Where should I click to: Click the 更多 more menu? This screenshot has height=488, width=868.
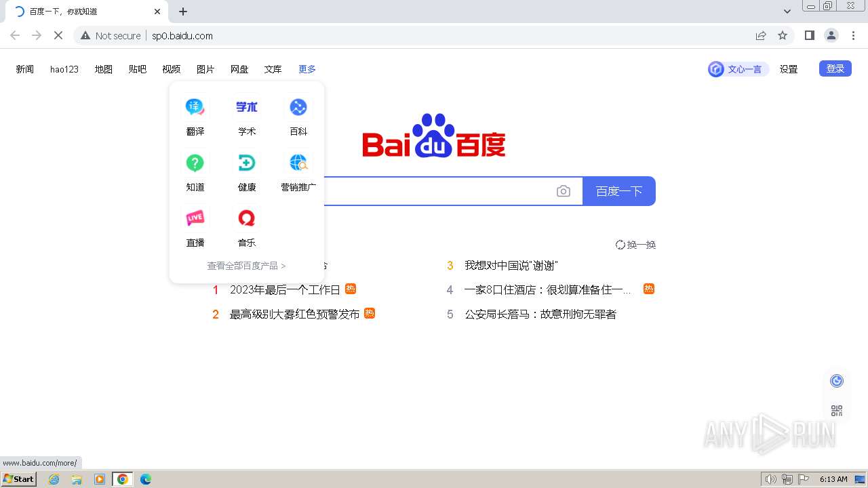coord(307,69)
